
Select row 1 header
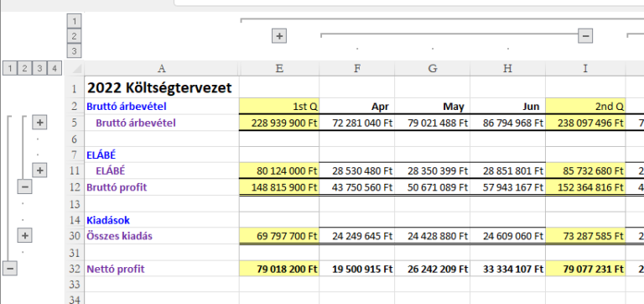[x=75, y=88]
